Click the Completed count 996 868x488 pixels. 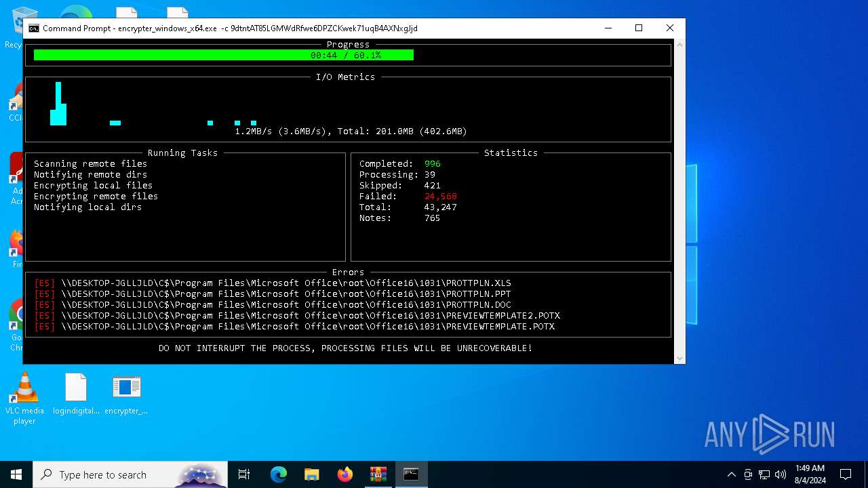(x=433, y=163)
